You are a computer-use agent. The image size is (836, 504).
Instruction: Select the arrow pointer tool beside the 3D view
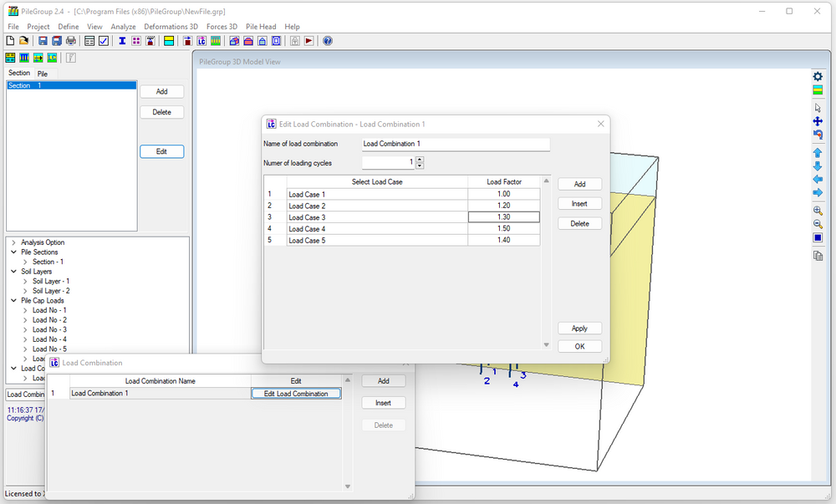[818, 107]
